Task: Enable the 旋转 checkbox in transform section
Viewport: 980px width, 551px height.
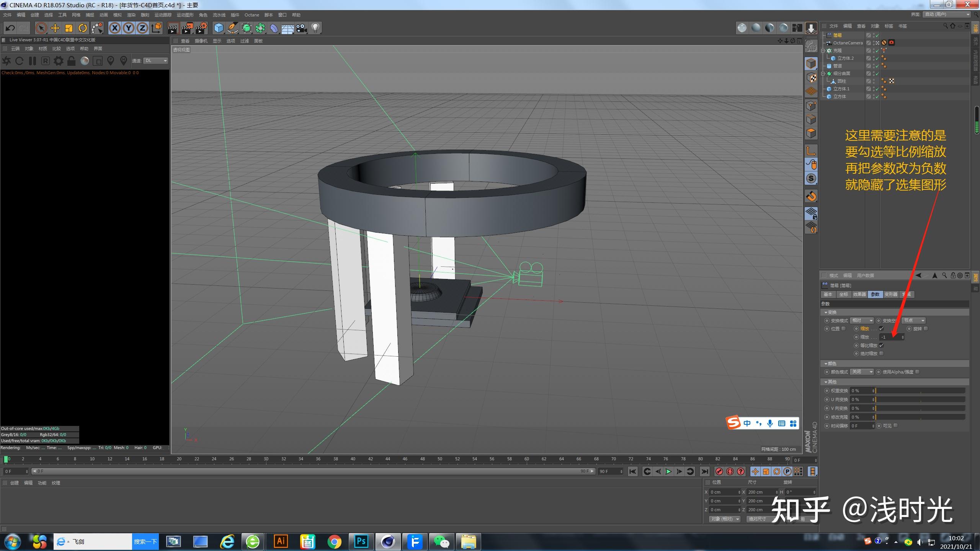Action: (x=926, y=329)
